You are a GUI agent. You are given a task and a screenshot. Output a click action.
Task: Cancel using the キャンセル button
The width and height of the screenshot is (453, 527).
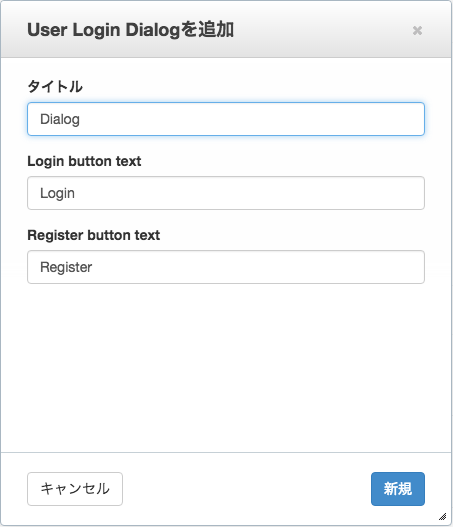point(75,489)
